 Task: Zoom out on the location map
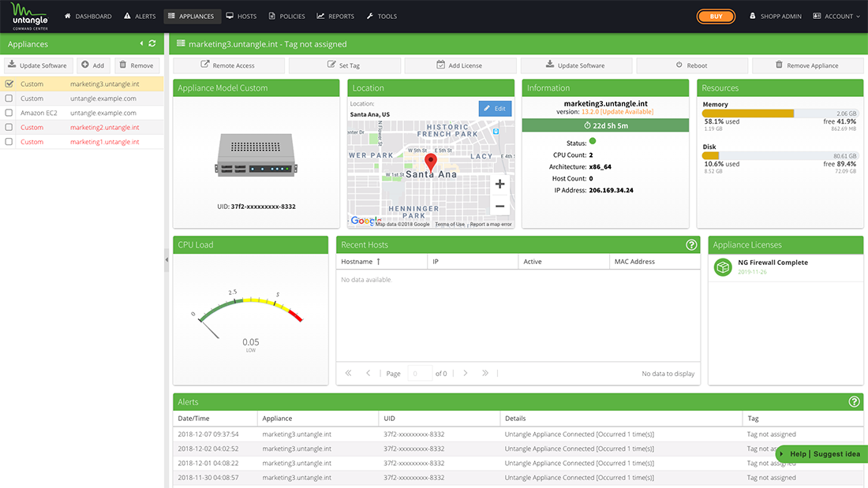pyautogui.click(x=499, y=207)
